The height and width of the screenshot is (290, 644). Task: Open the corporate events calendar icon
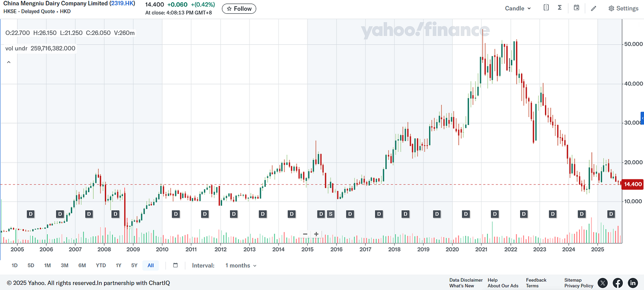pos(576,8)
